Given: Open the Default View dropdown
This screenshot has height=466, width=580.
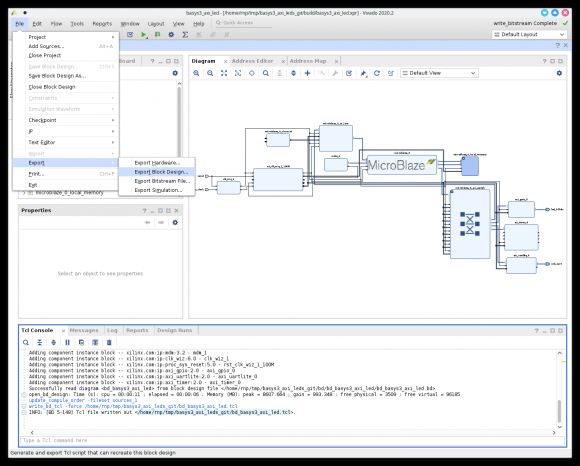Looking at the screenshot, I should pos(439,73).
